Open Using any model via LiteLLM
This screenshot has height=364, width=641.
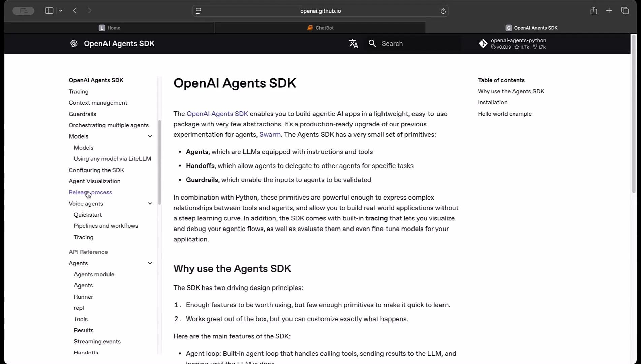113,159
